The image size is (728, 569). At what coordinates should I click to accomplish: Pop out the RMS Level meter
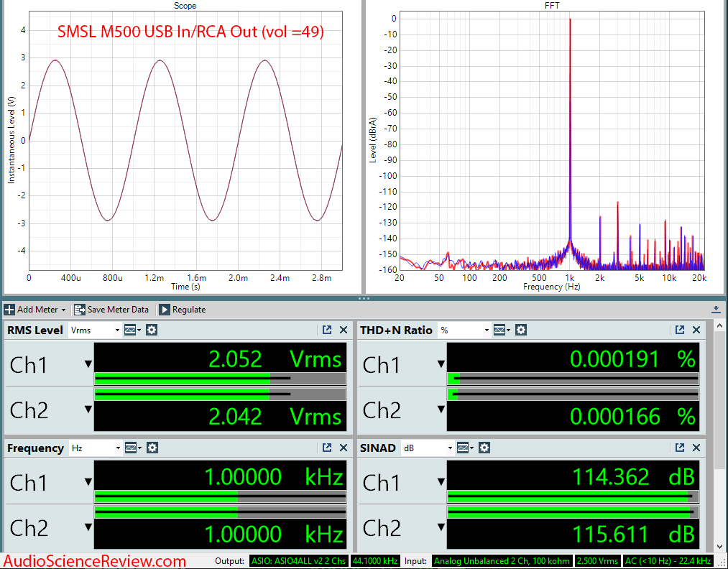pyautogui.click(x=327, y=330)
